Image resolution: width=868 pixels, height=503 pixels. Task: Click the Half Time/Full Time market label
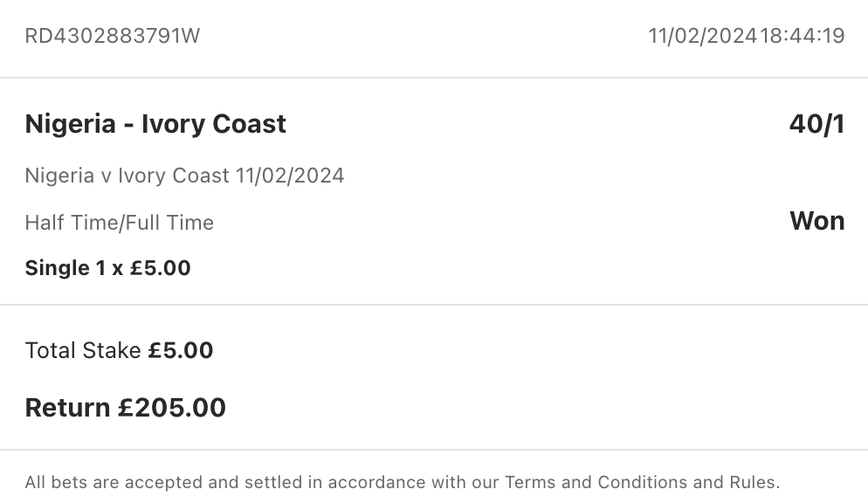tap(120, 223)
